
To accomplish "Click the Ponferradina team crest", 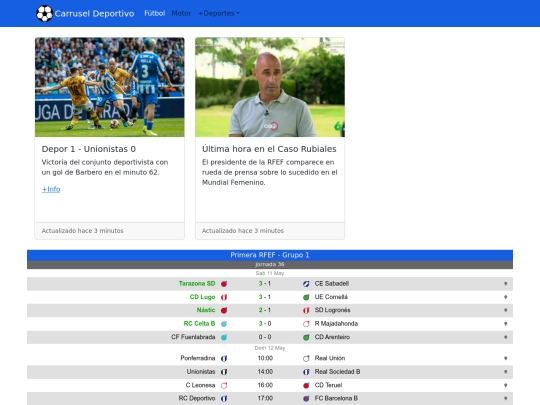I will 224,359.
